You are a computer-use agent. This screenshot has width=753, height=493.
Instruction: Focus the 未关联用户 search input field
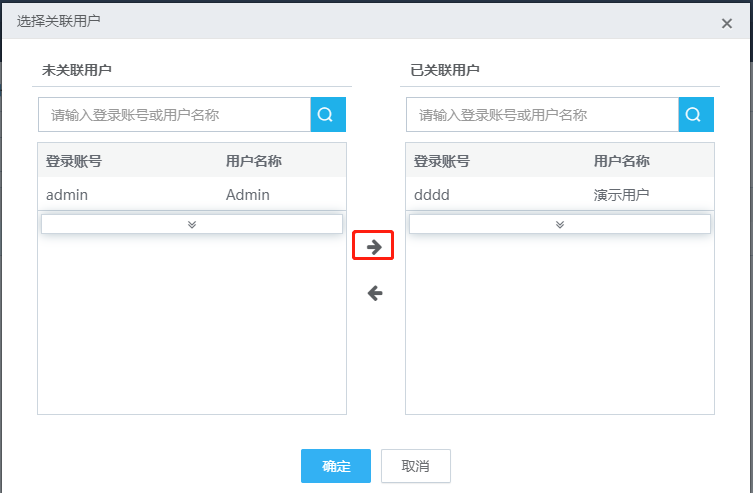[x=174, y=115]
